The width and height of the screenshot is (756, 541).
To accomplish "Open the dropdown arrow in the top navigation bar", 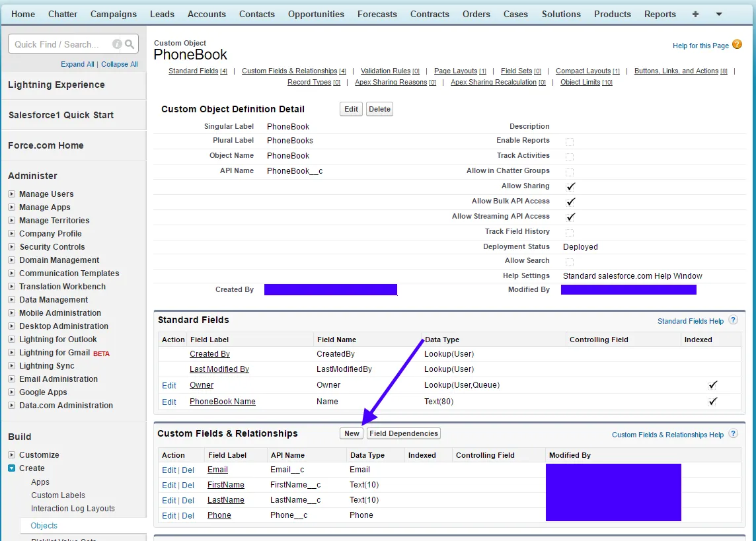I will click(719, 14).
